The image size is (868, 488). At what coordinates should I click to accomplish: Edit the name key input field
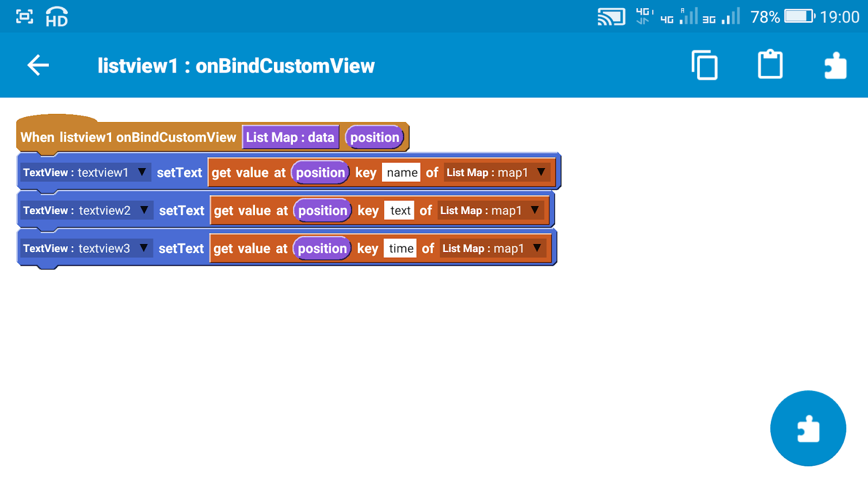click(x=401, y=172)
